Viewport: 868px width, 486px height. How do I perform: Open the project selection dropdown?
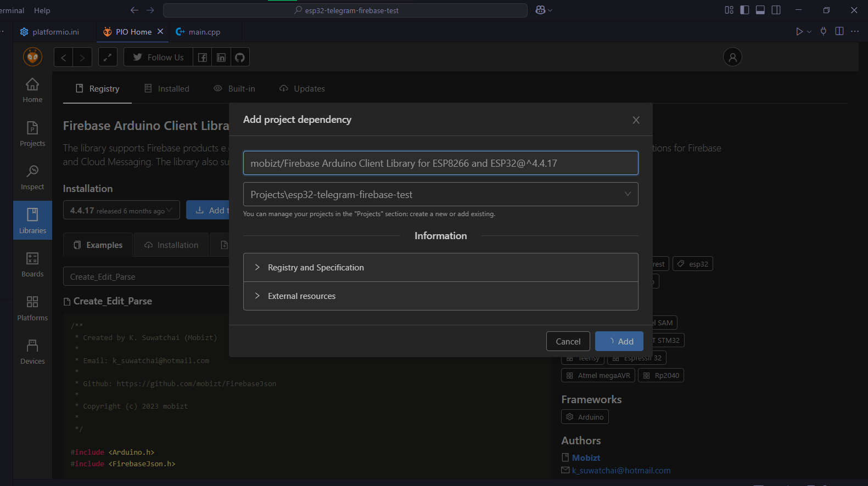coord(440,194)
